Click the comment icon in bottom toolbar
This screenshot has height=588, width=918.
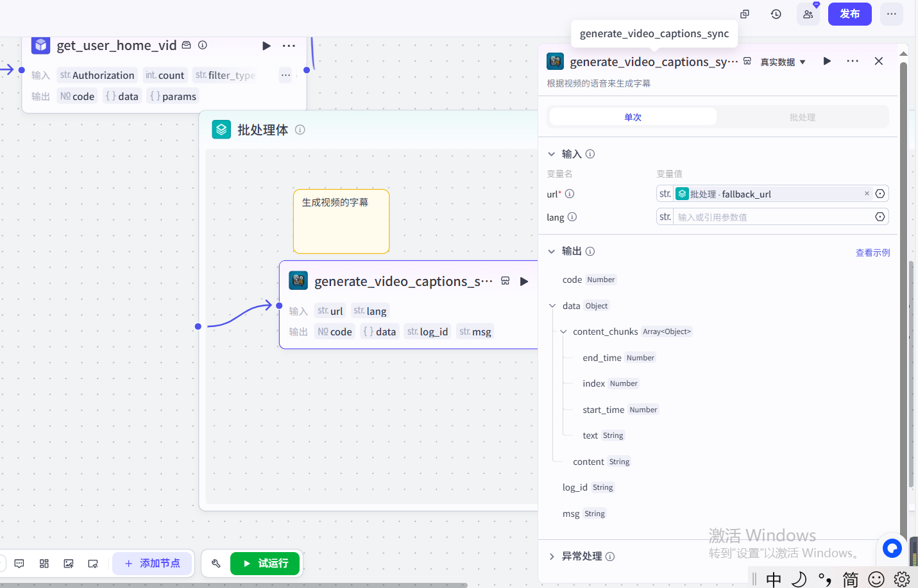pos(19,564)
